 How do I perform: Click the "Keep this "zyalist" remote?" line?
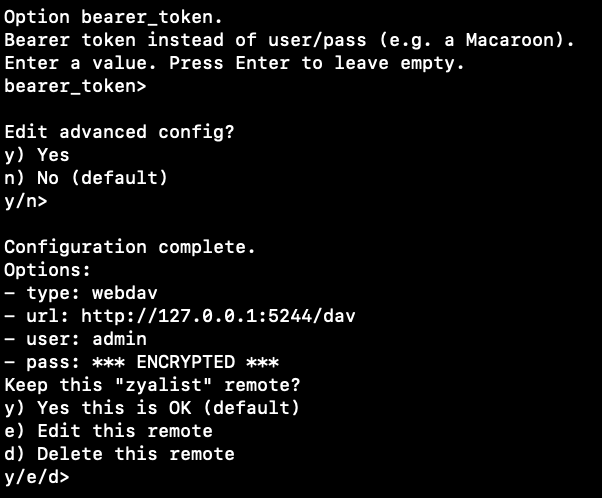pos(152,385)
